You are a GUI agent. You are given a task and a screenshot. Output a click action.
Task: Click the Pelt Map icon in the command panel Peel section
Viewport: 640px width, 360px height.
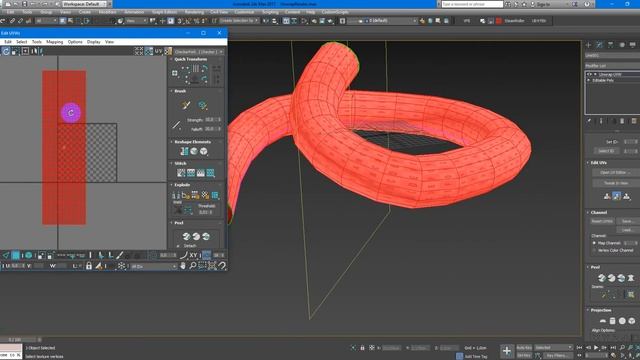tap(631, 278)
